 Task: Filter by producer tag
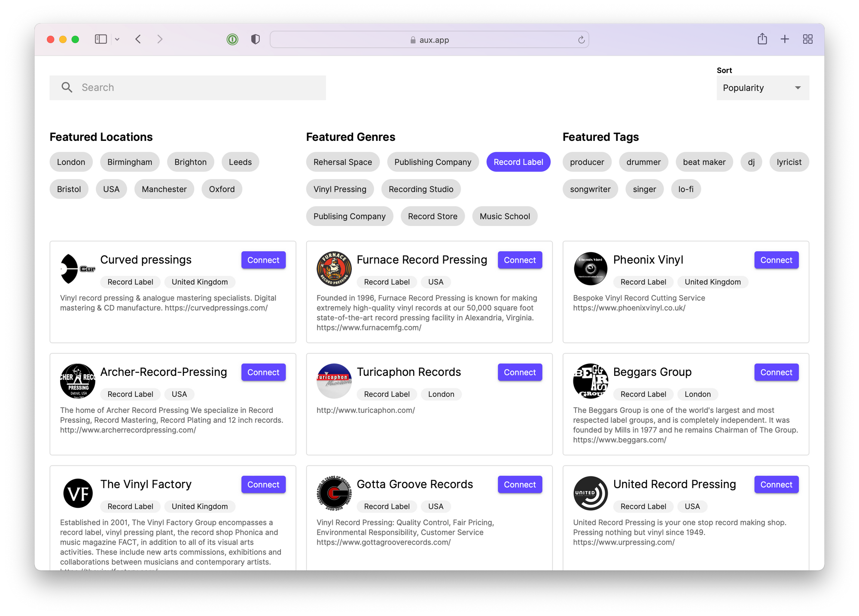point(587,162)
